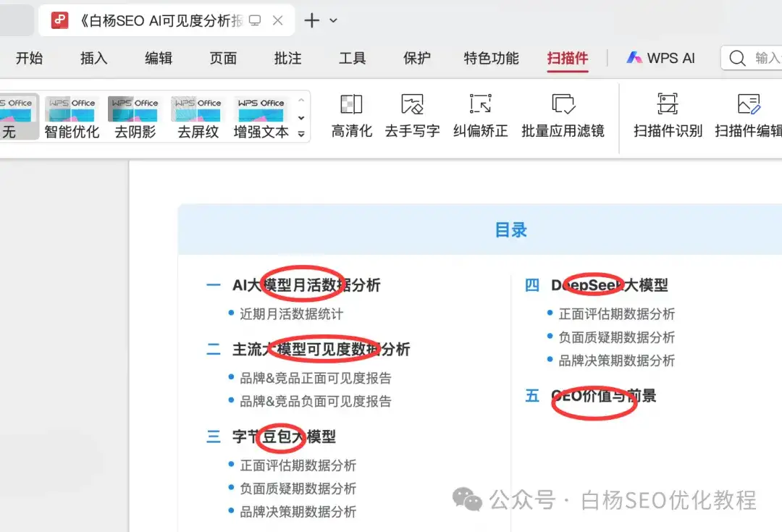The height and width of the screenshot is (532, 782).
Task: Click the 目录 heading in the document
Action: click(510, 230)
